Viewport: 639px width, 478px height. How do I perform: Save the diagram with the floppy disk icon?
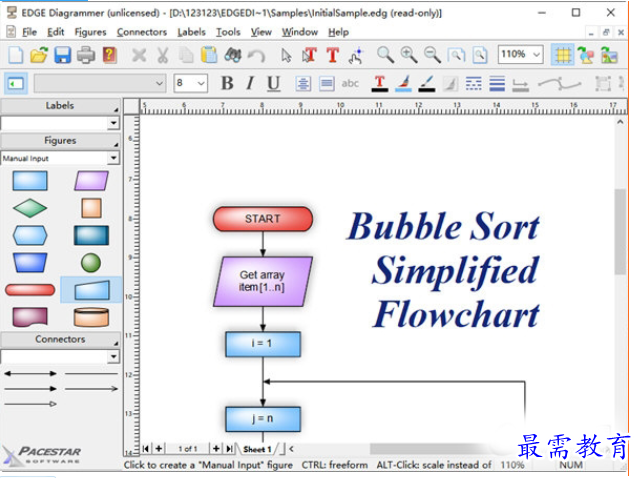pos(62,55)
